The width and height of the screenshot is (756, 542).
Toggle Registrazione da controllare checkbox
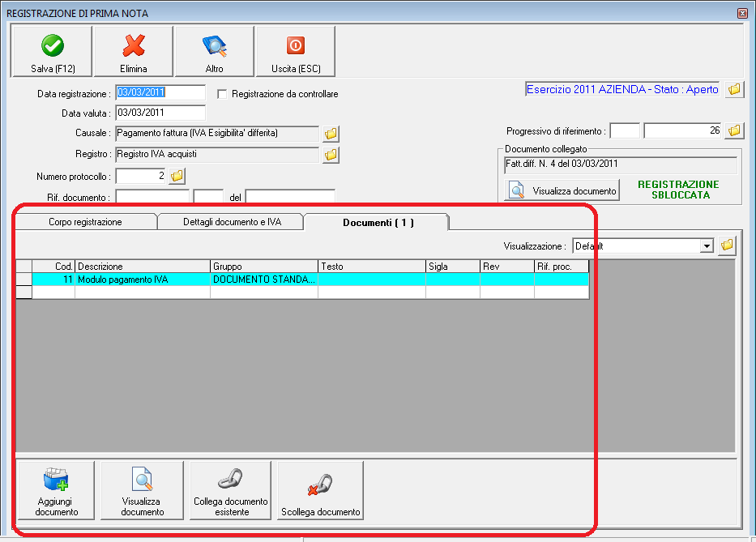click(x=222, y=94)
